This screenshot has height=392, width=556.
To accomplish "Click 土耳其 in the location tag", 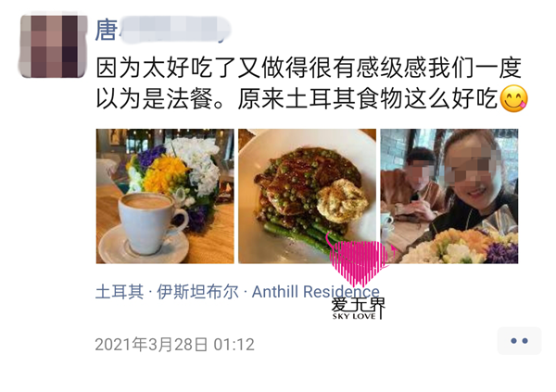I will [x=120, y=292].
